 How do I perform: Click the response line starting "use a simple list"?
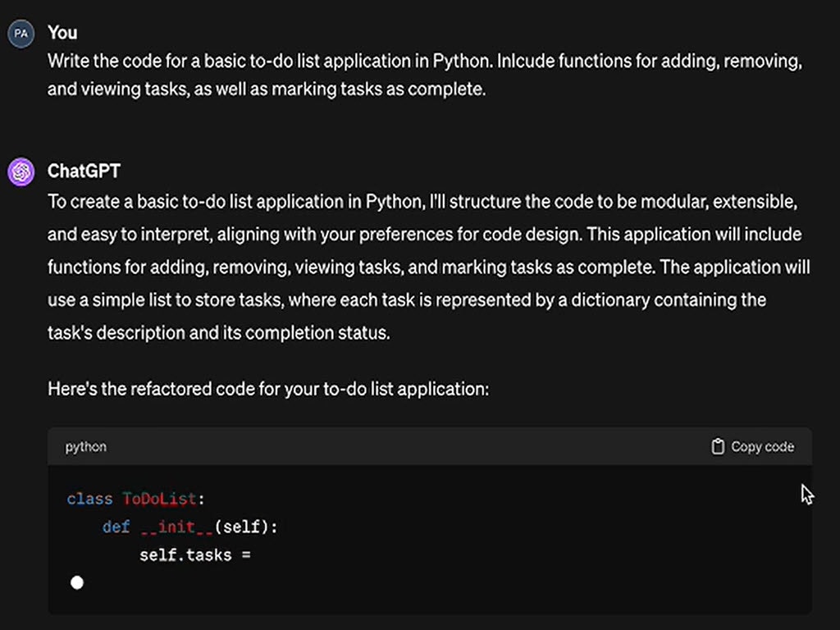(407, 299)
